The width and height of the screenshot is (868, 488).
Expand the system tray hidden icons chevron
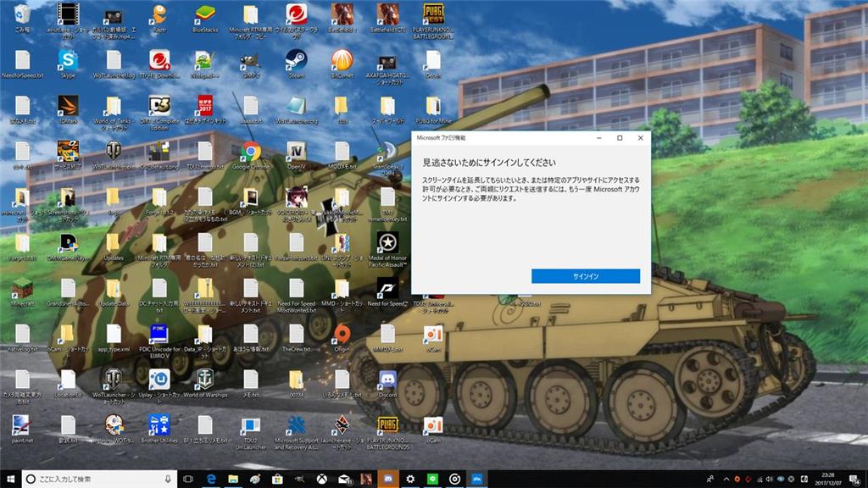726,480
